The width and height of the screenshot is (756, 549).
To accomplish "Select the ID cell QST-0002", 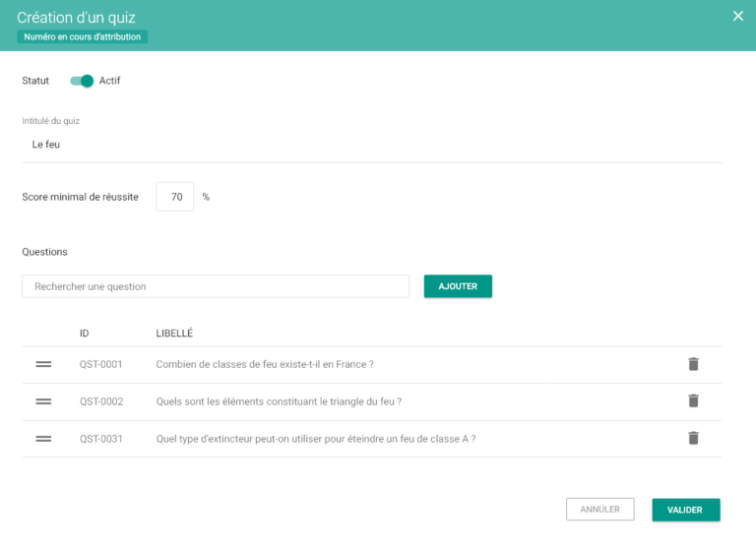I will coord(101,401).
